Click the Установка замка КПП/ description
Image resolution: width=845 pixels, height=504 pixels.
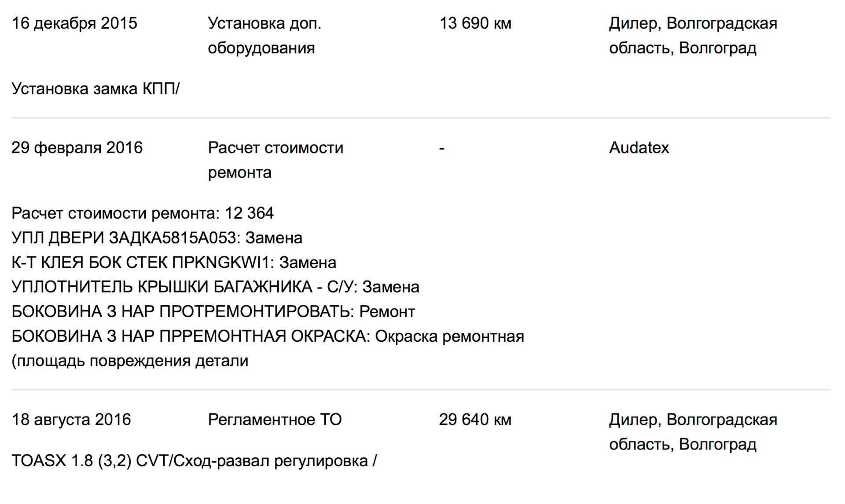[96, 89]
